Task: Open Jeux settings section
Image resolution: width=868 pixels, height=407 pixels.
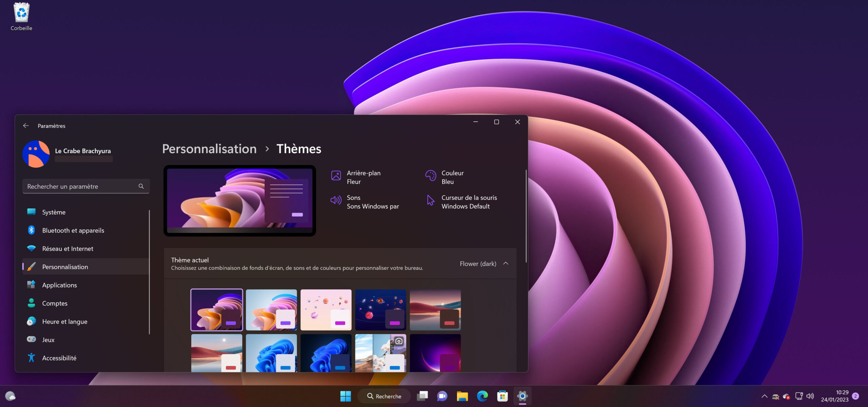Action: [x=86, y=340]
